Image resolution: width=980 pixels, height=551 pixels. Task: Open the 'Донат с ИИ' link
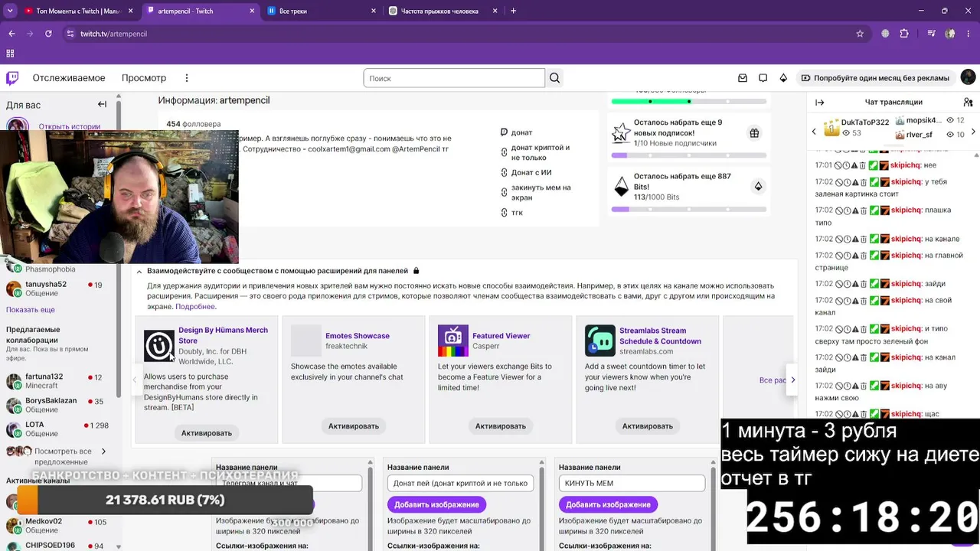click(x=531, y=173)
